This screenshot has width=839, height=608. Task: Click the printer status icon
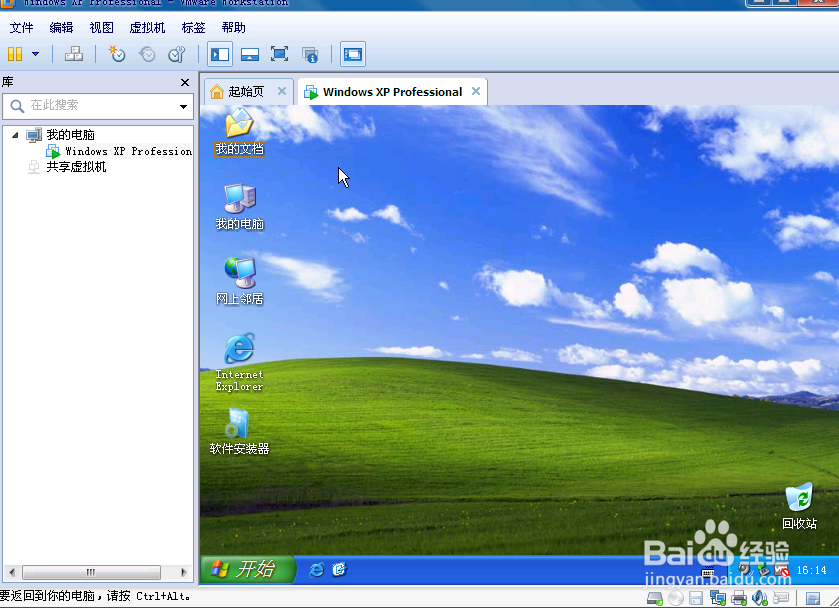pyautogui.click(x=739, y=598)
